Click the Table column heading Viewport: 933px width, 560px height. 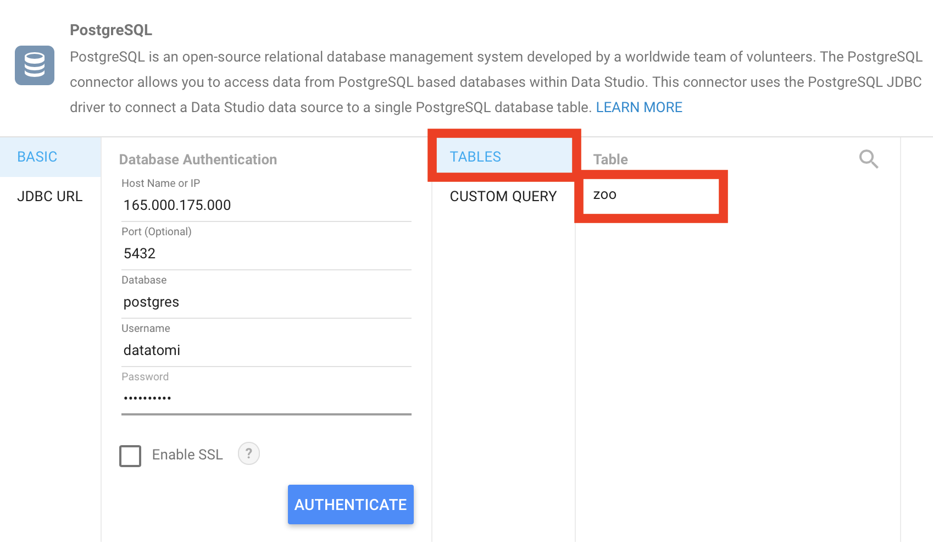(x=610, y=159)
